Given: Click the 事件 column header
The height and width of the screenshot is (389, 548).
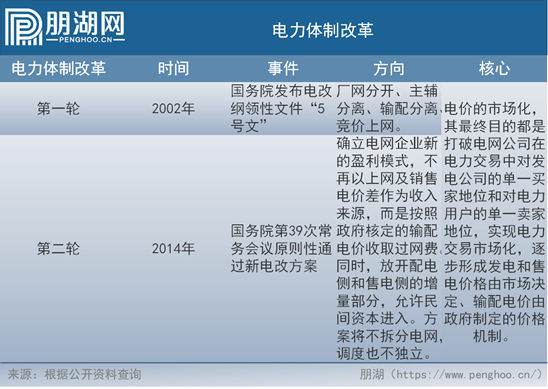Looking at the screenshot, I should (x=283, y=68).
